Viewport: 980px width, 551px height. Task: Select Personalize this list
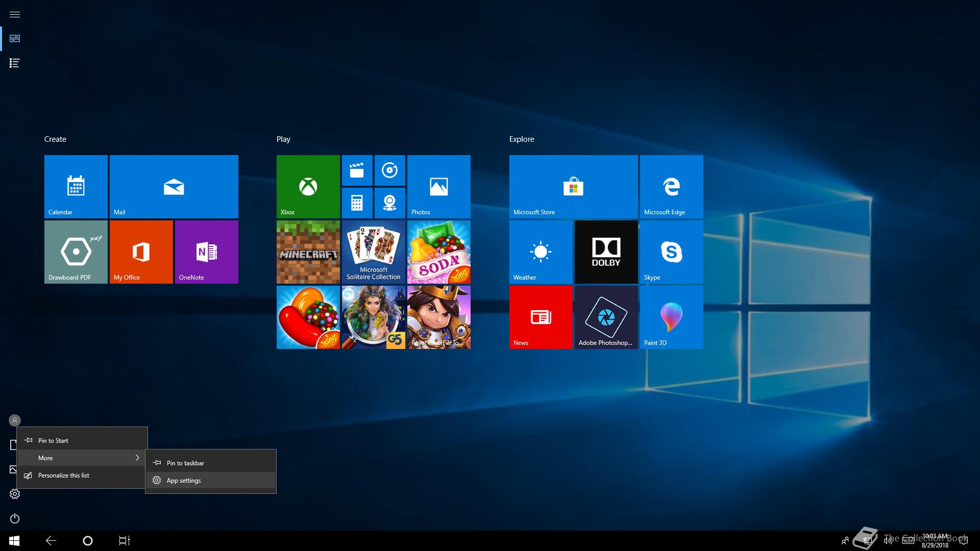[x=82, y=475]
